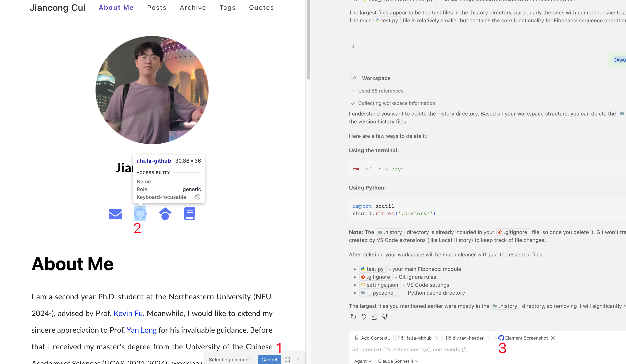Click the GitHub profile icon
This screenshot has width=626, height=364.
tap(140, 214)
